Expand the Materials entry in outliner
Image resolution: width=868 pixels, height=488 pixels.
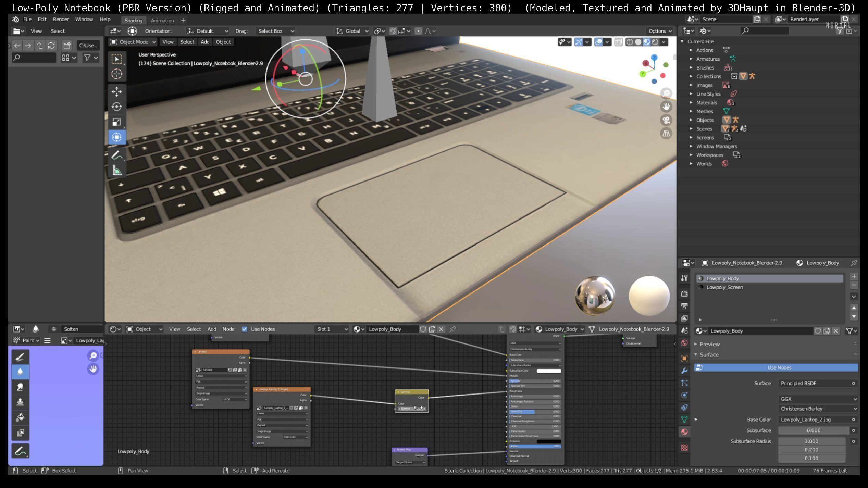691,102
